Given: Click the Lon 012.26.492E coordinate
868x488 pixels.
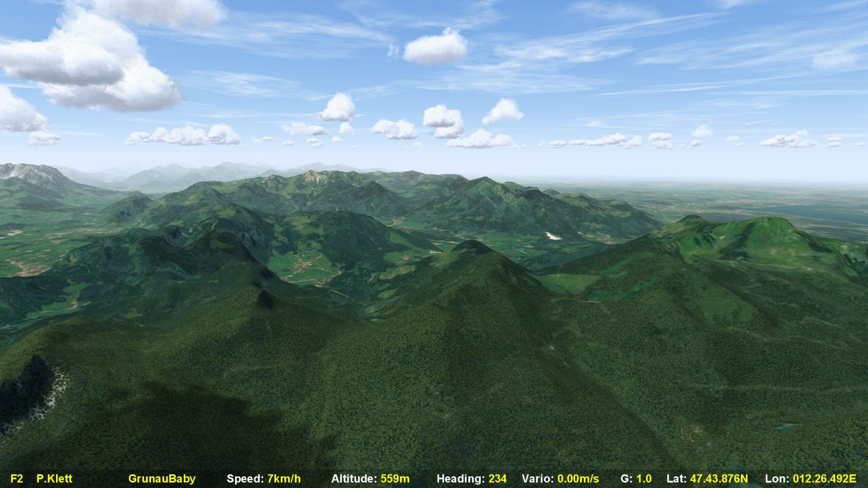Looking at the screenshot, I should [x=811, y=479].
